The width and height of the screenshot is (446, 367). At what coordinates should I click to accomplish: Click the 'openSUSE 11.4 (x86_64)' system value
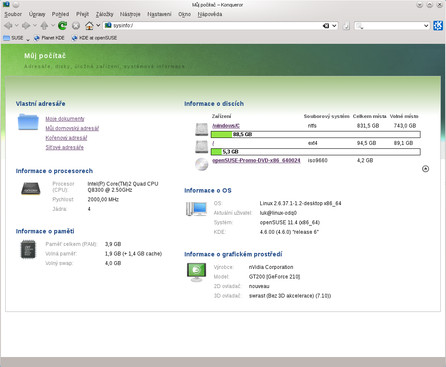[290, 222]
